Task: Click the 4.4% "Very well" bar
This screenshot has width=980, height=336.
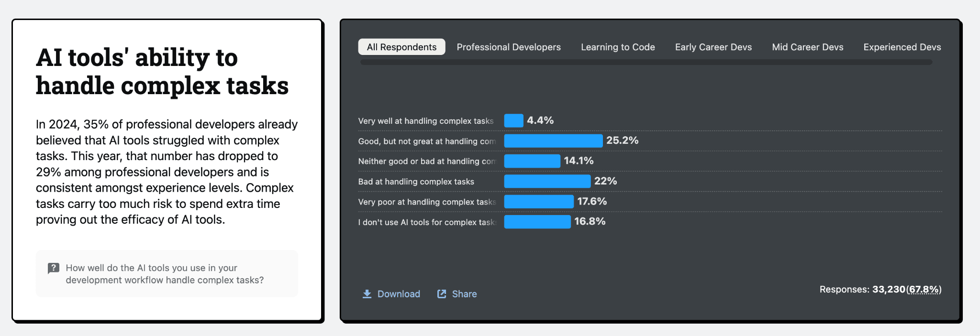Action: click(513, 120)
